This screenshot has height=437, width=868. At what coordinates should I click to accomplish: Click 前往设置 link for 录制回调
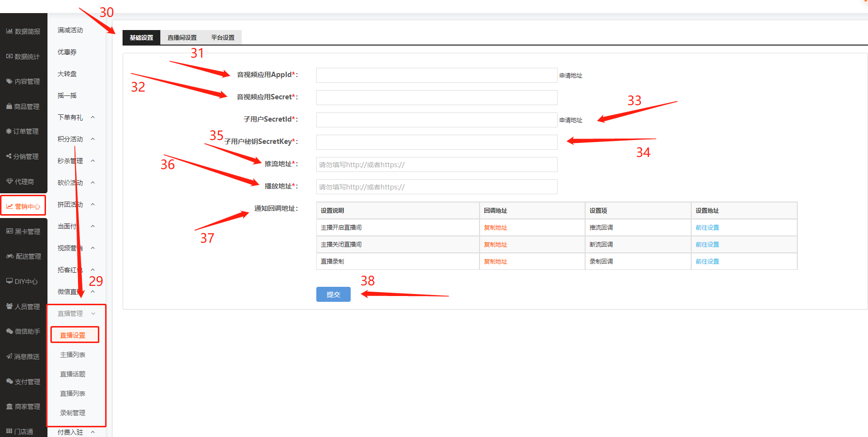tap(707, 262)
